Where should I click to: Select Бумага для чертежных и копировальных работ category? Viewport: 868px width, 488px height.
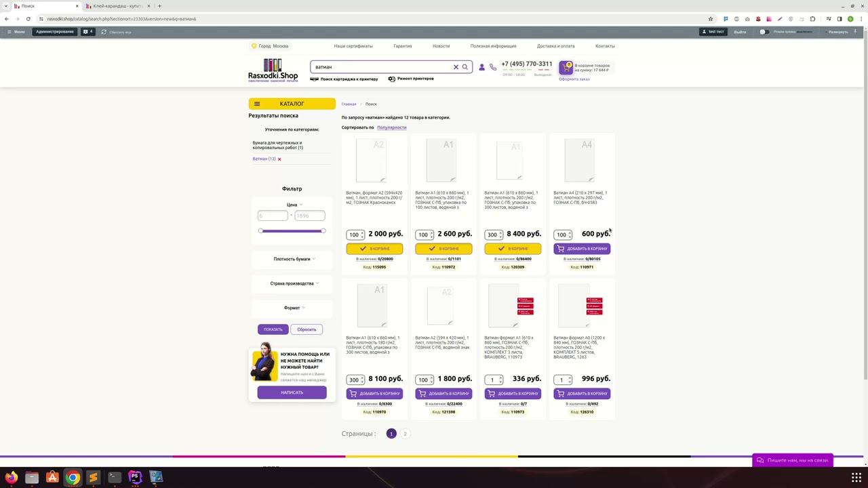[x=278, y=145]
